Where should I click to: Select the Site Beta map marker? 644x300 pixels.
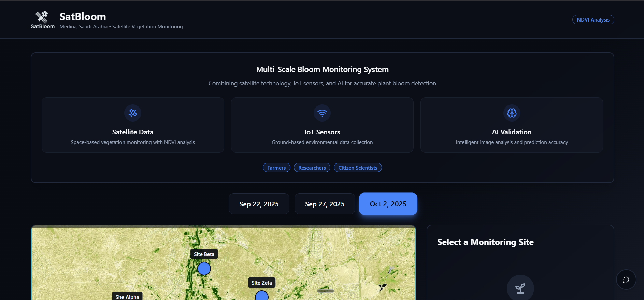[204, 269]
